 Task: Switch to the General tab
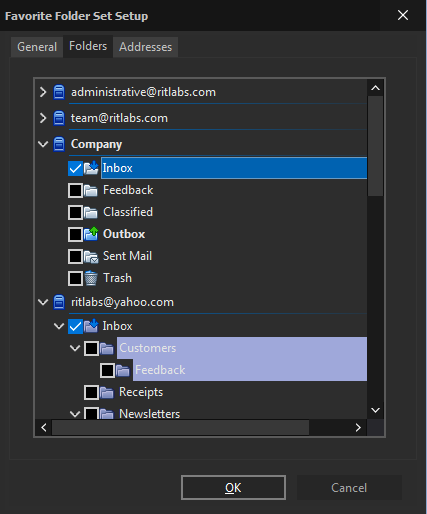(37, 47)
